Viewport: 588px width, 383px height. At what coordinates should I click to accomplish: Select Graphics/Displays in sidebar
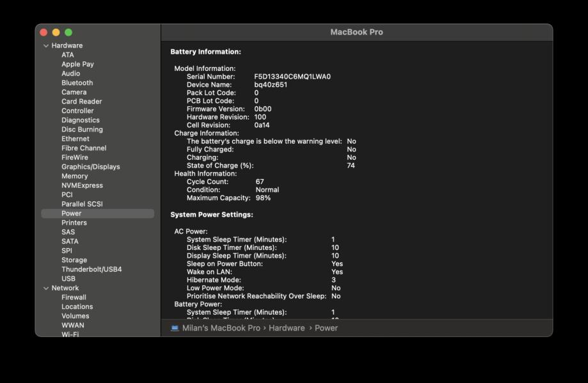click(x=90, y=167)
